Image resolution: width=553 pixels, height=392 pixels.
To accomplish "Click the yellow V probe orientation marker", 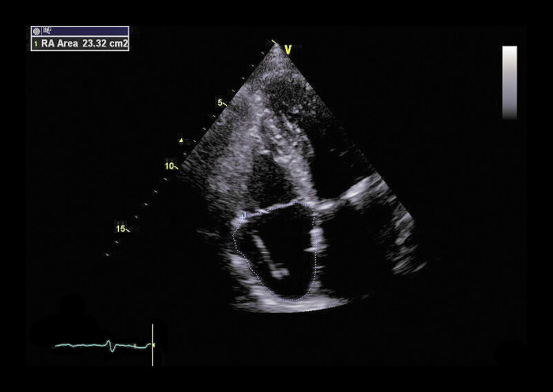I will pos(288,50).
